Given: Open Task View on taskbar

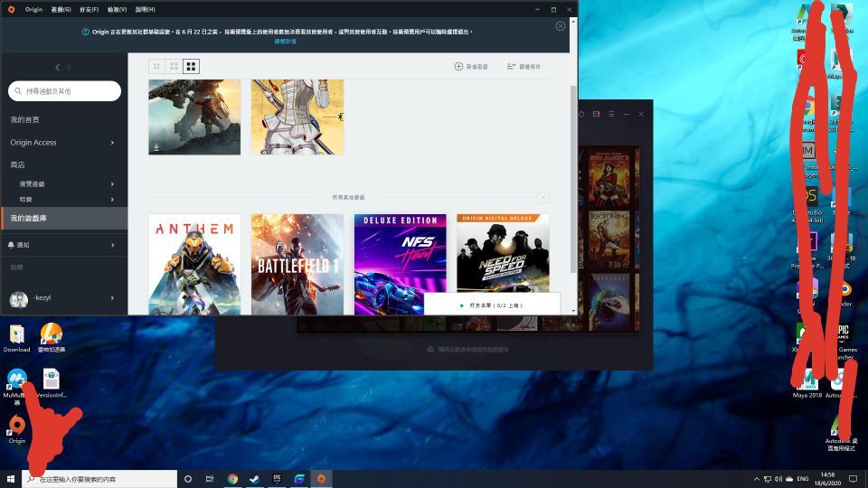Looking at the screenshot, I should pyautogui.click(x=210, y=479).
